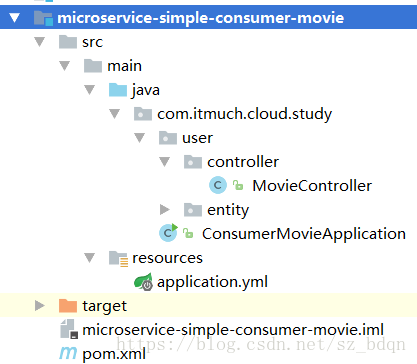Select the src label
Screen dimensions: 417x364
(x=93, y=42)
